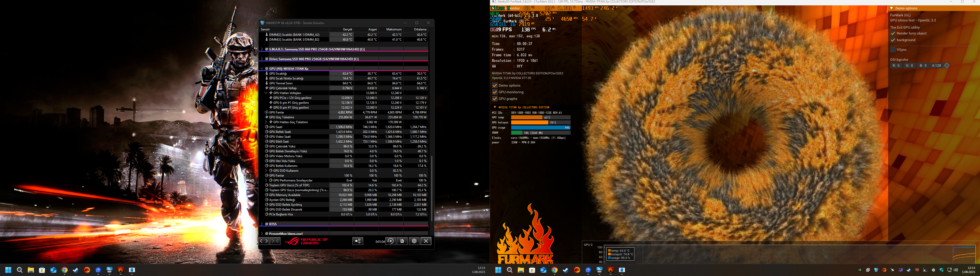Click Gerçek column header
The height and width of the screenshot is (276, 980).
coord(342,29)
